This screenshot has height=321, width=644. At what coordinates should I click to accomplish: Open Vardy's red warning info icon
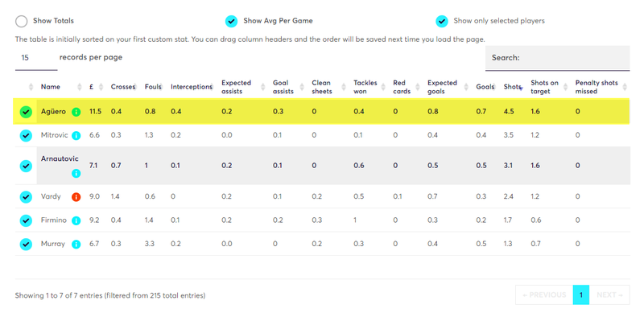(76, 197)
